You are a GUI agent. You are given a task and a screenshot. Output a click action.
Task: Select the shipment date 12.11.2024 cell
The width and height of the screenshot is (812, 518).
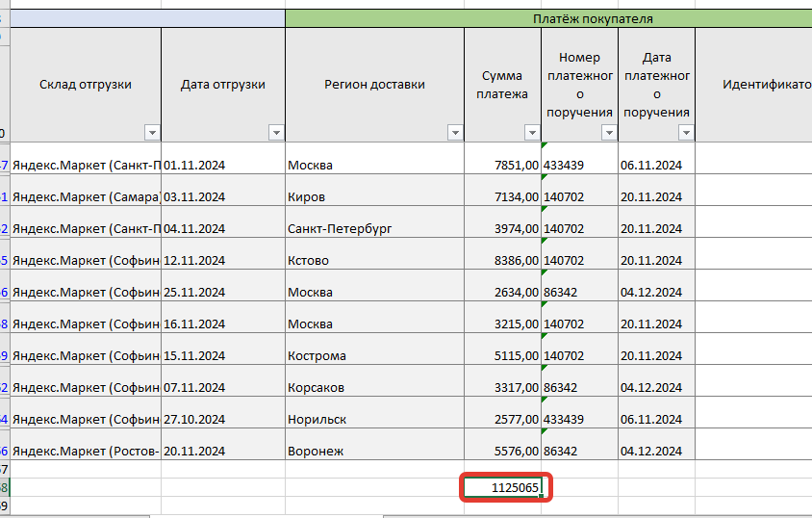point(223,254)
